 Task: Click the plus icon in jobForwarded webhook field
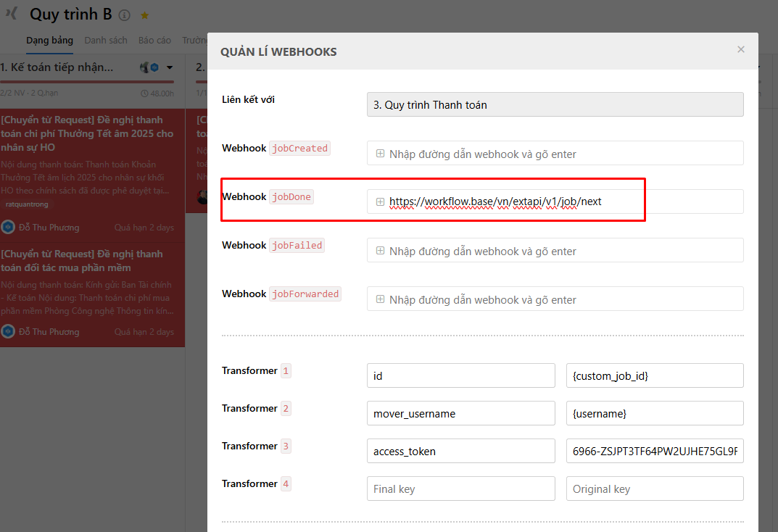click(x=380, y=299)
